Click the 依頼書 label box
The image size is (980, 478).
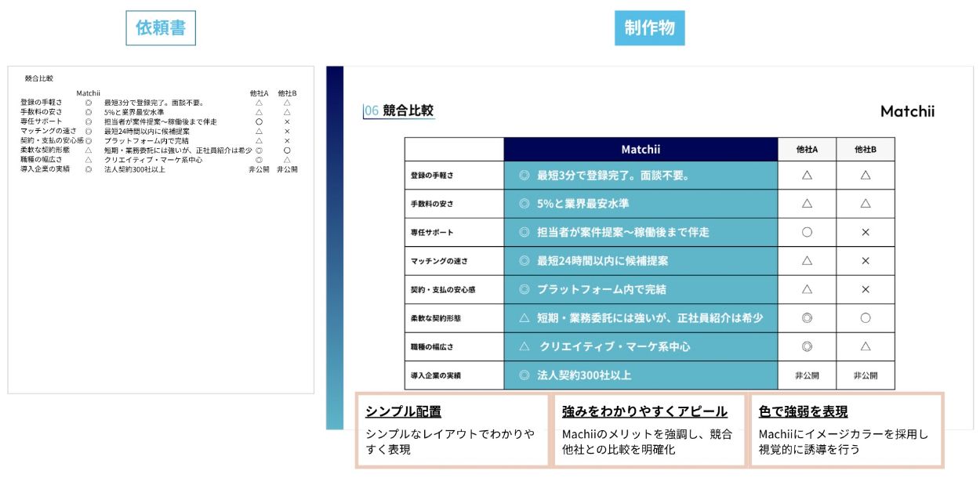coord(161,28)
